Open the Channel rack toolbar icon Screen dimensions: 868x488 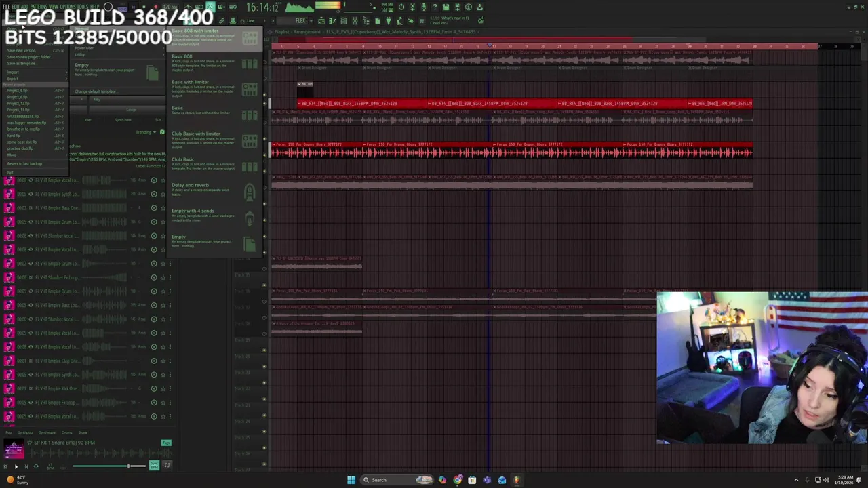click(344, 20)
